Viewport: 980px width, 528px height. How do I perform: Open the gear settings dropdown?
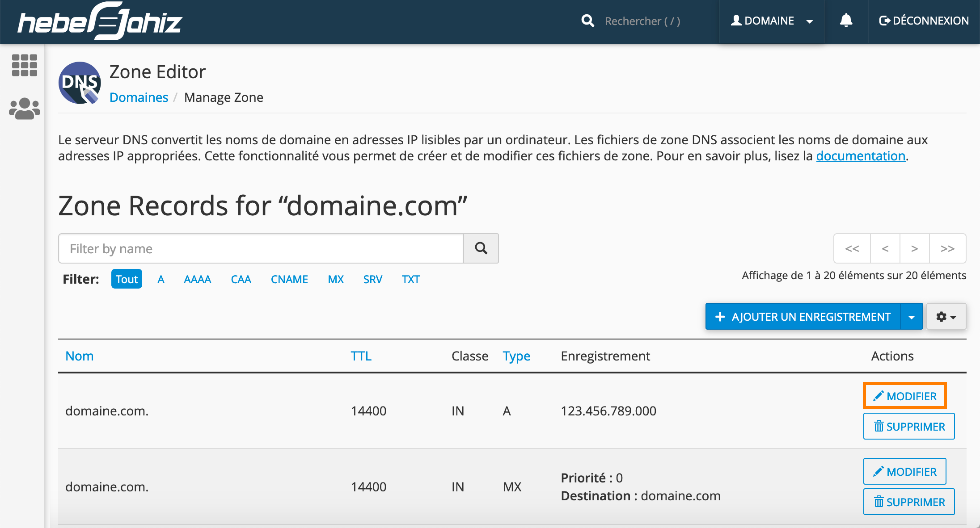pyautogui.click(x=946, y=316)
